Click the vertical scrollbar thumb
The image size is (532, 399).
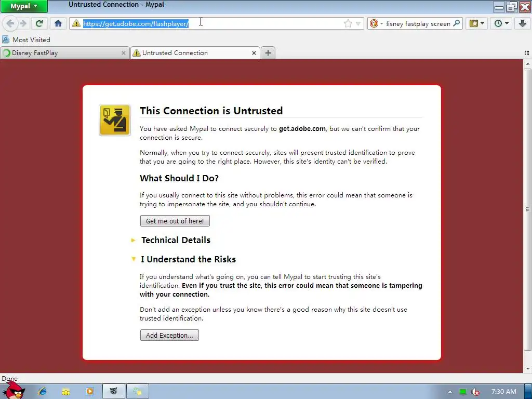tap(527, 209)
